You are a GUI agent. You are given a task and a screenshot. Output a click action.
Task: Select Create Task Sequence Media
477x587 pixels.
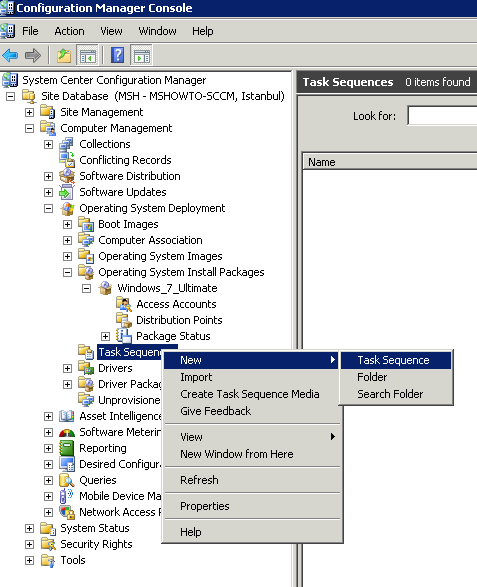coord(252,394)
